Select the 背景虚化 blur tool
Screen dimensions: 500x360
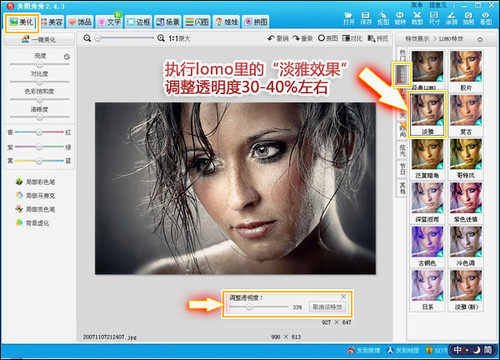tap(32, 223)
